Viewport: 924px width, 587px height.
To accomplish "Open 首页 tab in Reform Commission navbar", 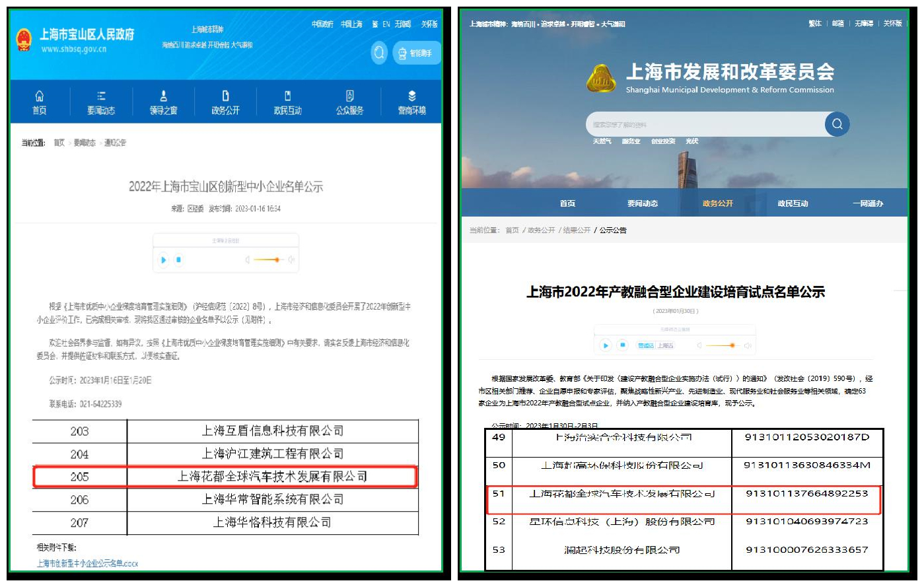I will (567, 203).
